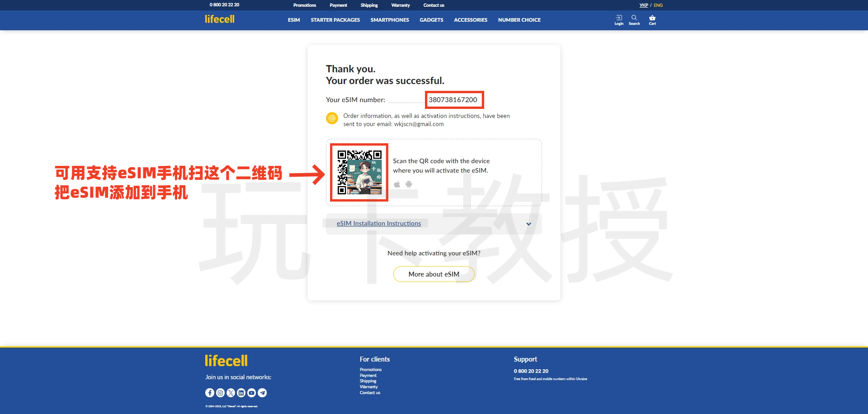Click the 'Your eSIM number:' label

[x=356, y=100]
